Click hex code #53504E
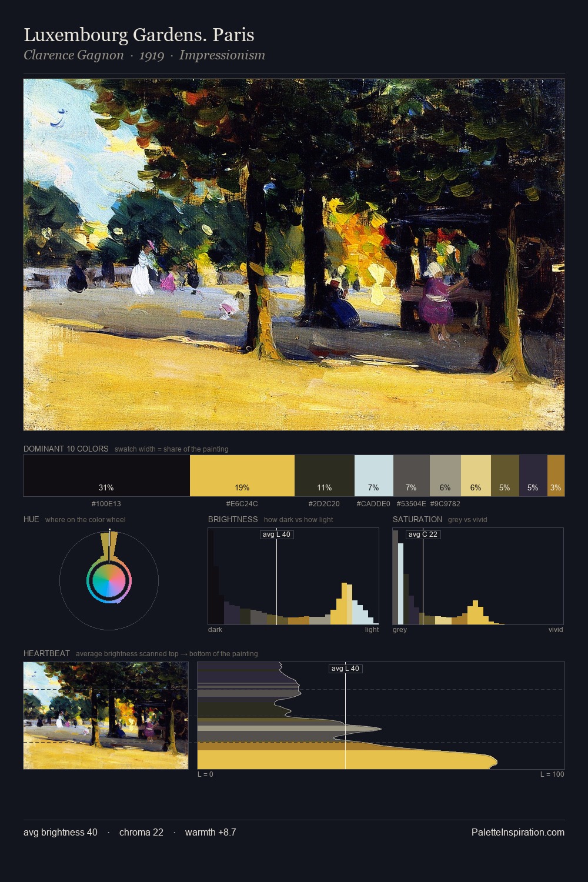This screenshot has width=588, height=882. [x=412, y=504]
